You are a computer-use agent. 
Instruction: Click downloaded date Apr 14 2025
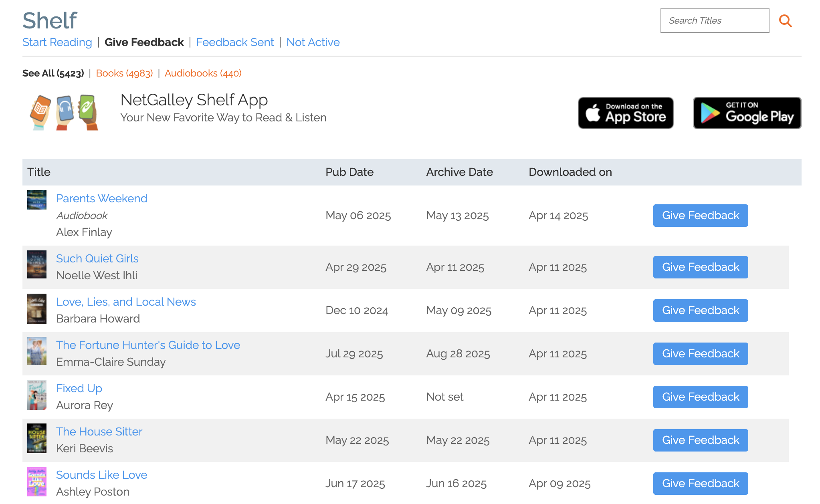(558, 216)
